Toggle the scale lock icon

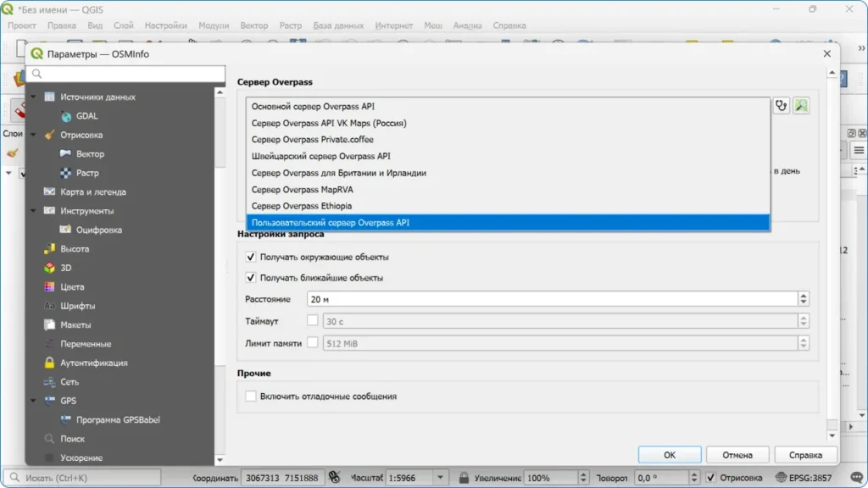(464, 478)
